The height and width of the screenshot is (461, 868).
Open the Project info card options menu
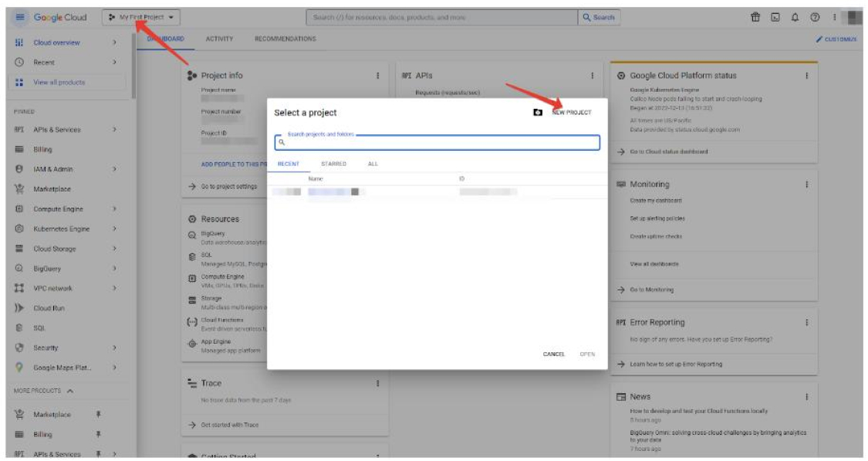click(378, 76)
